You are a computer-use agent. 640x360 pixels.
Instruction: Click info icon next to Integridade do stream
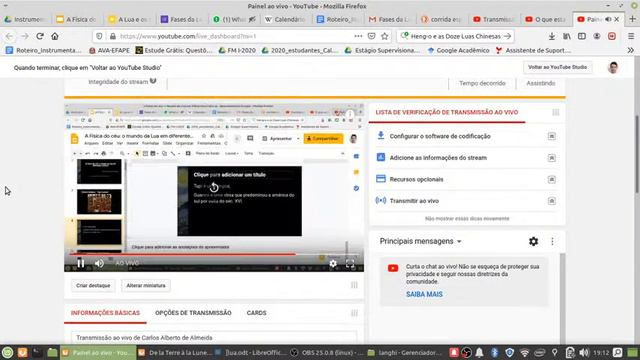click(x=153, y=81)
